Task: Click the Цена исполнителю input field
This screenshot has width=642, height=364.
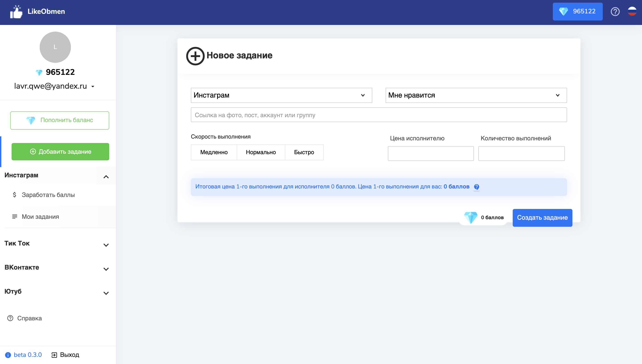Action: (x=431, y=153)
